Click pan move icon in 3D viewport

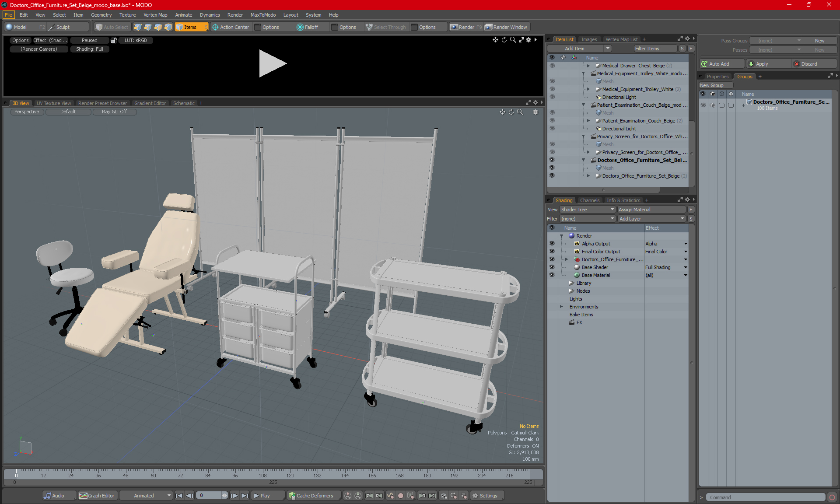point(502,112)
